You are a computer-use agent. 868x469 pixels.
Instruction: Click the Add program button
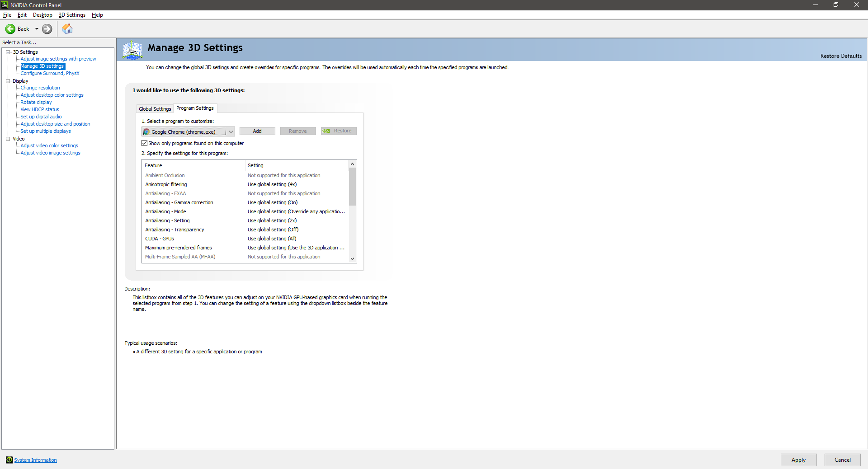pyautogui.click(x=257, y=131)
